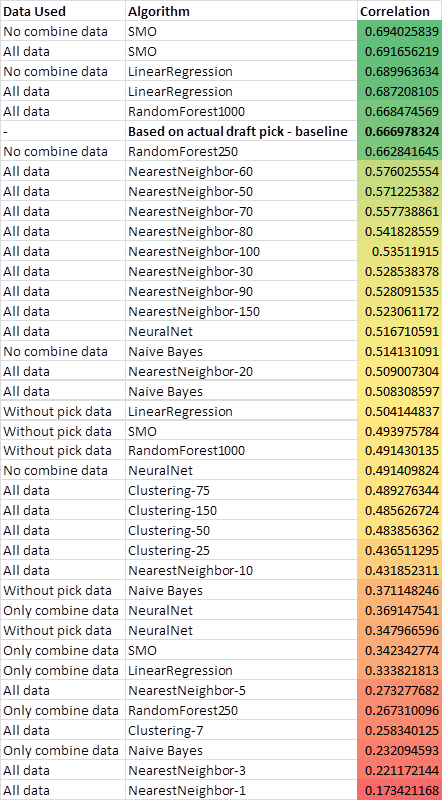443x801 pixels.
Task: Click the dash cell in baseline row
Action: pos(63,131)
